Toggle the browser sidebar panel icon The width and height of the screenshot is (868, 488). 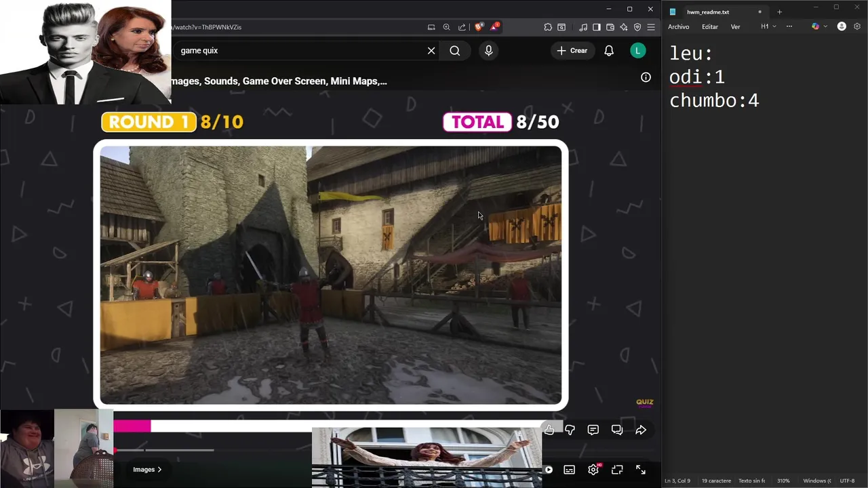[597, 27]
